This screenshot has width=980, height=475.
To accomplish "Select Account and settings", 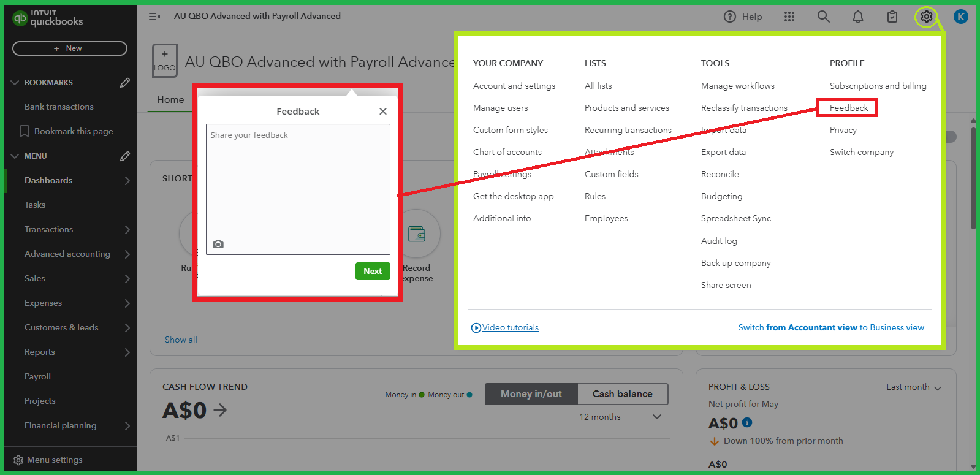I will (514, 86).
